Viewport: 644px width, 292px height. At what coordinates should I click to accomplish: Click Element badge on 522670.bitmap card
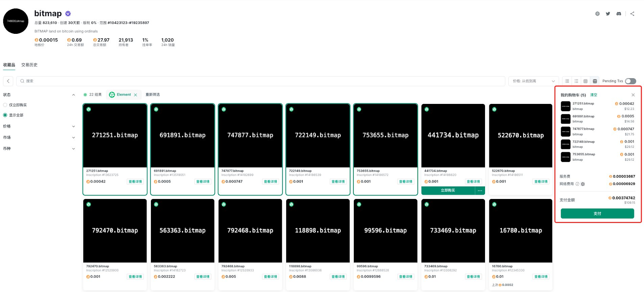494,109
